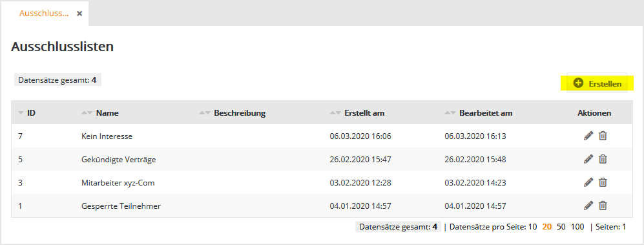Edit the Gekündigte Verträge entry

tap(588, 158)
